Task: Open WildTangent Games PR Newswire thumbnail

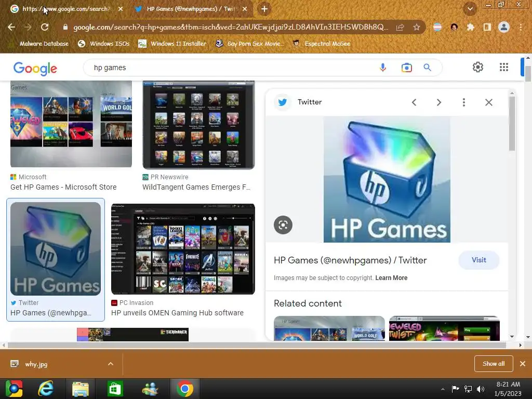Action: point(198,125)
